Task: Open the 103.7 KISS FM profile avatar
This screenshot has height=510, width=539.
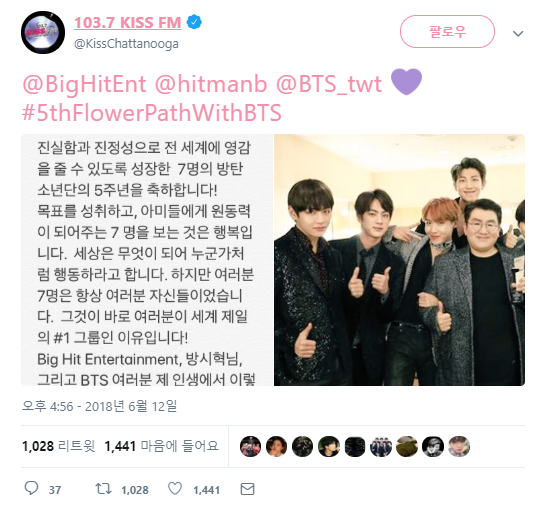Action: (x=43, y=32)
